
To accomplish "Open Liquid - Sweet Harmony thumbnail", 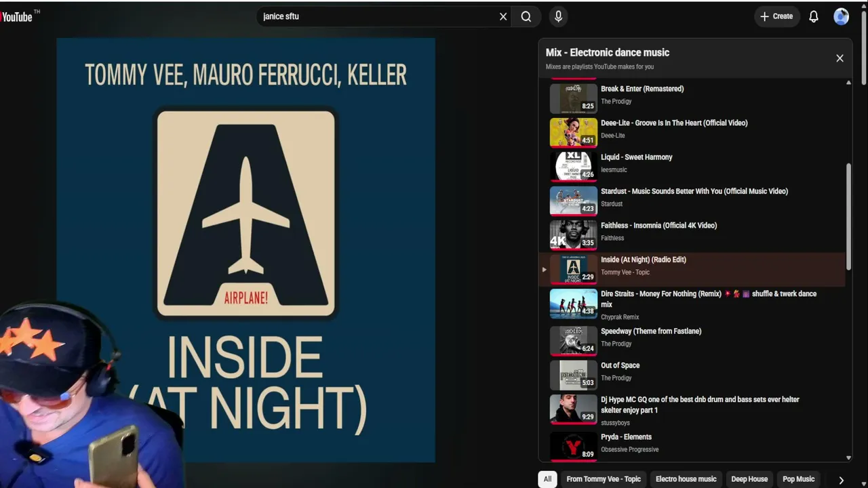I will coord(573,167).
